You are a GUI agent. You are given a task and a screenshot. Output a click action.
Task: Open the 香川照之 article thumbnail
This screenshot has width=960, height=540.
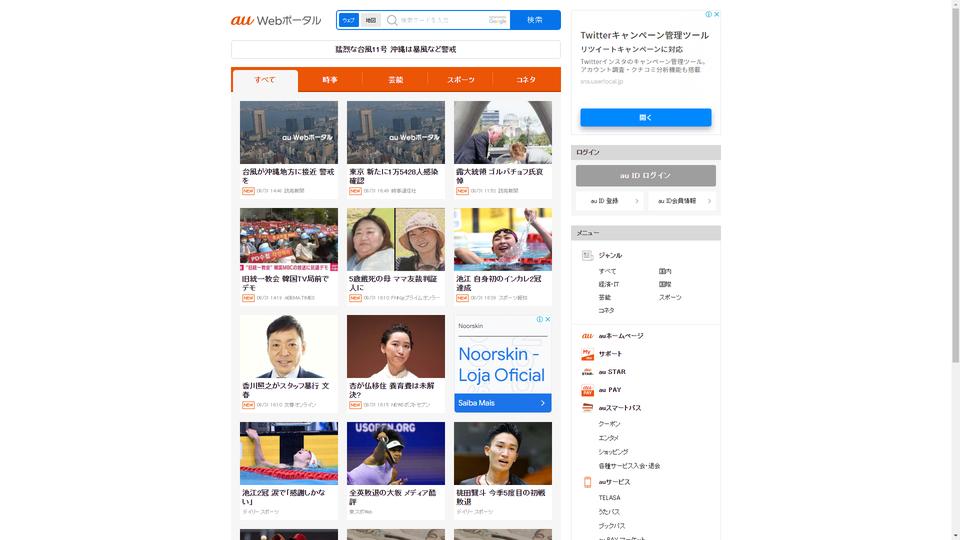click(x=289, y=347)
